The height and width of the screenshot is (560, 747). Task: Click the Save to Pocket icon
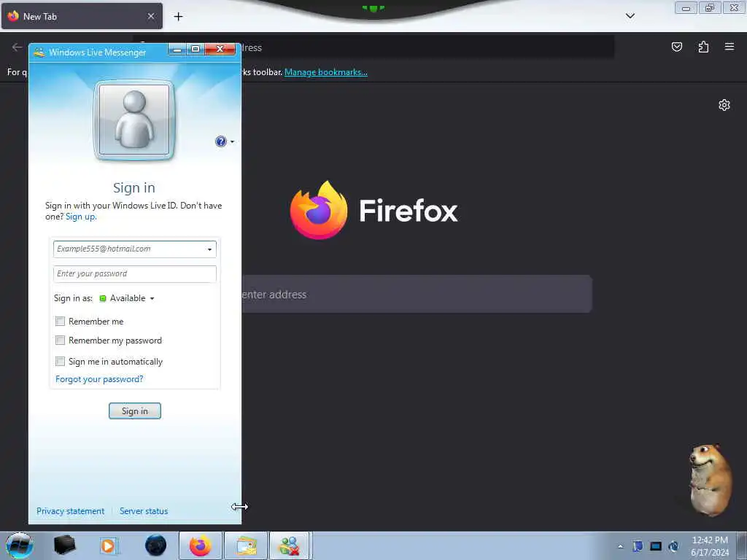(676, 47)
